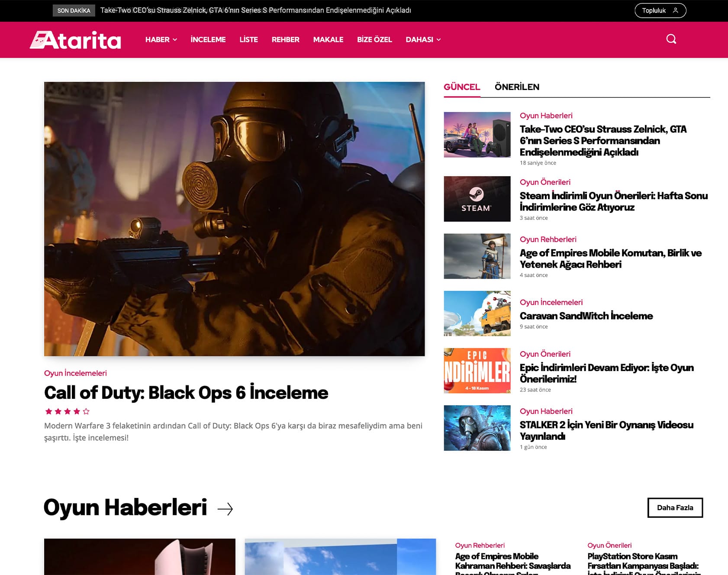Image resolution: width=728 pixels, height=575 pixels.
Task: Click the Oyun Haberleri section heading
Action: pyautogui.click(x=126, y=507)
